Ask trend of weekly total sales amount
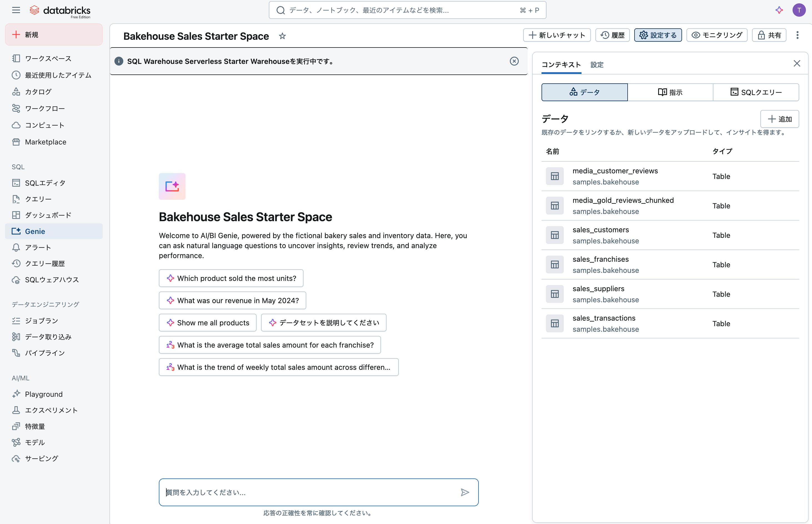This screenshot has width=812, height=524. coord(279,367)
